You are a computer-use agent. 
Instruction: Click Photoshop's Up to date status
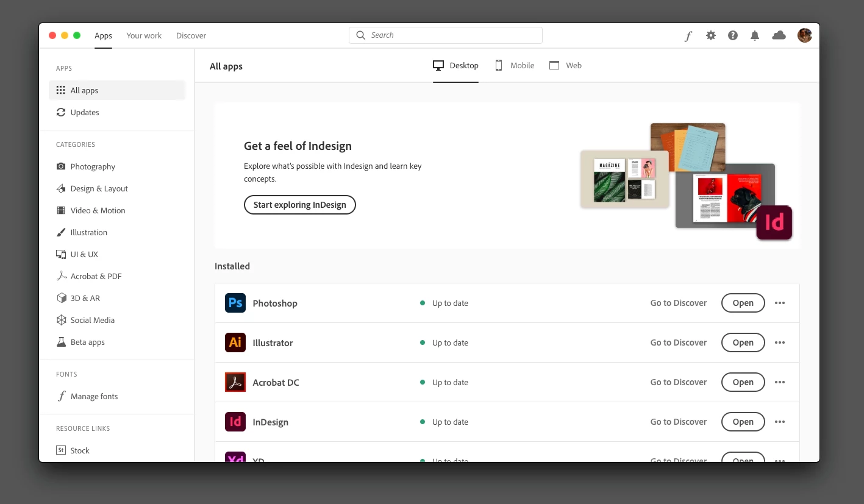point(444,303)
